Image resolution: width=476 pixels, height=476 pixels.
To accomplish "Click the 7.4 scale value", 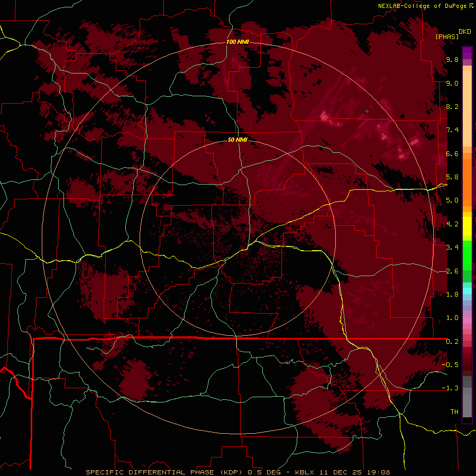I will (452, 130).
